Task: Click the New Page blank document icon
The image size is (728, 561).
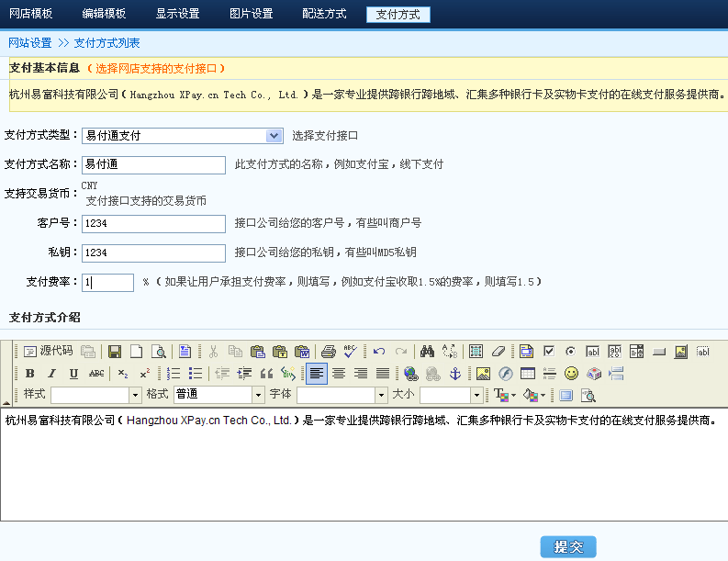Action: (137, 352)
